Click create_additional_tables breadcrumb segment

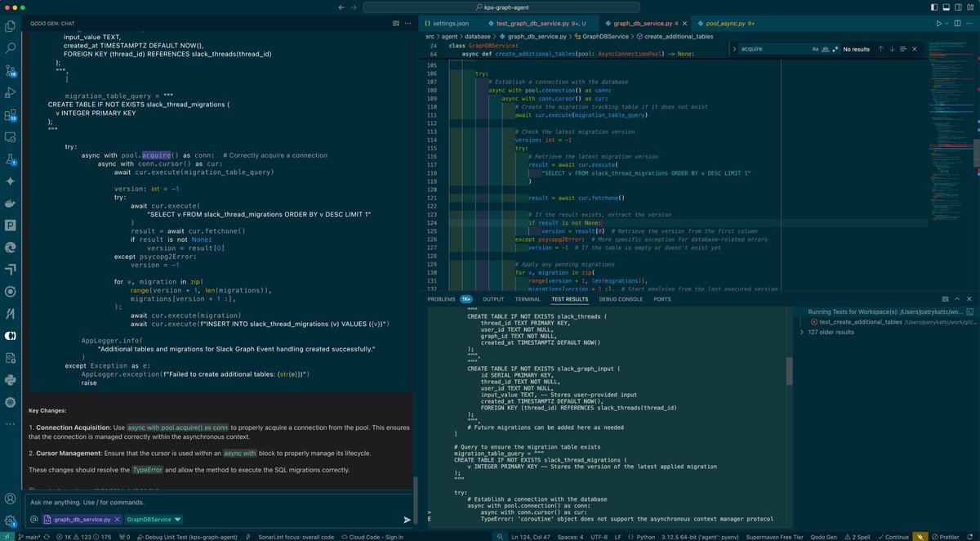coord(679,36)
